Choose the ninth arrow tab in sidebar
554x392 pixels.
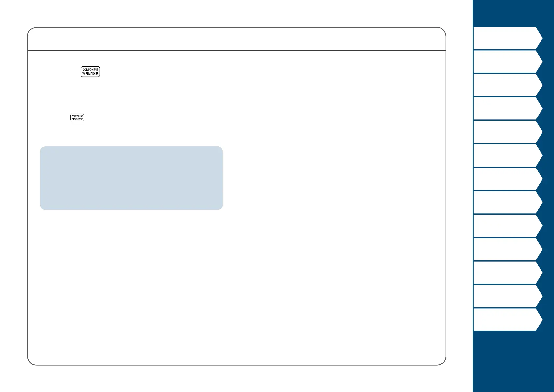click(508, 225)
